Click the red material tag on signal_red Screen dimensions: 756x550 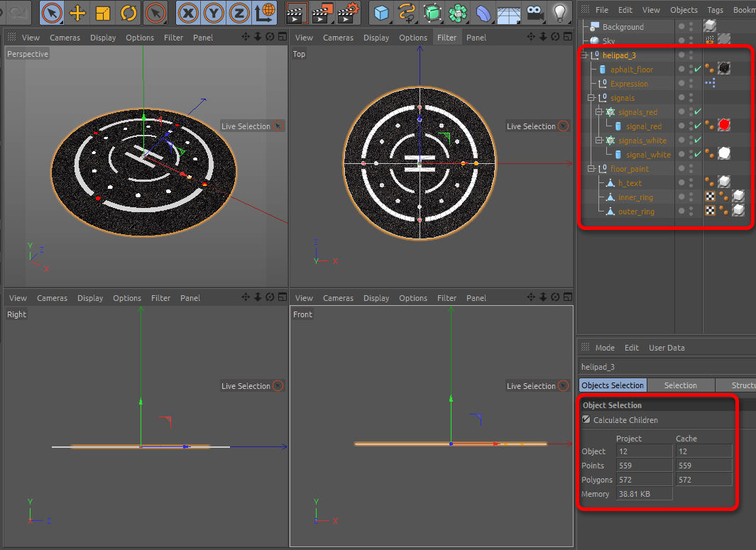pyautogui.click(x=724, y=126)
